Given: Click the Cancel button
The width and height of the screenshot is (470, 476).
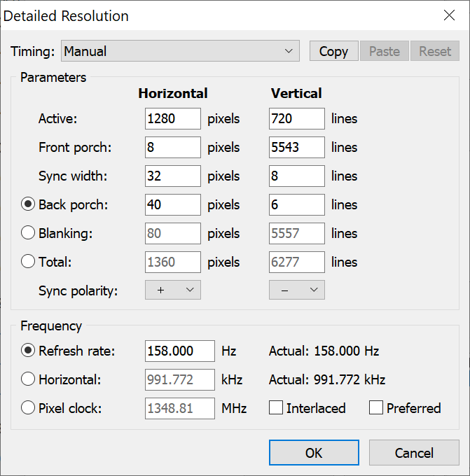Looking at the screenshot, I should pos(414,453).
